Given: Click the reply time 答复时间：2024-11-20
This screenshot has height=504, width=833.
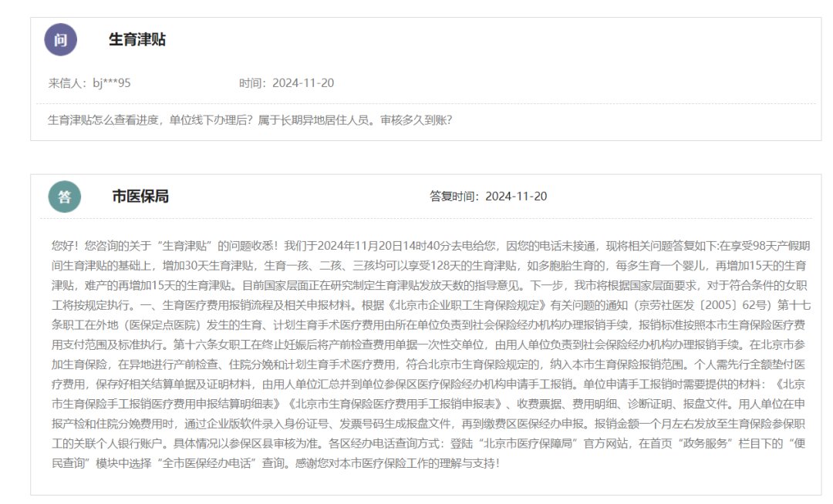Looking at the screenshot, I should coord(488,197).
